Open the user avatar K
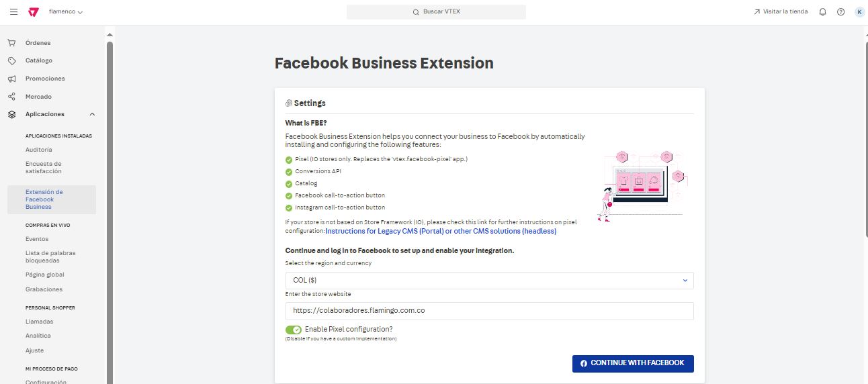 coord(859,12)
